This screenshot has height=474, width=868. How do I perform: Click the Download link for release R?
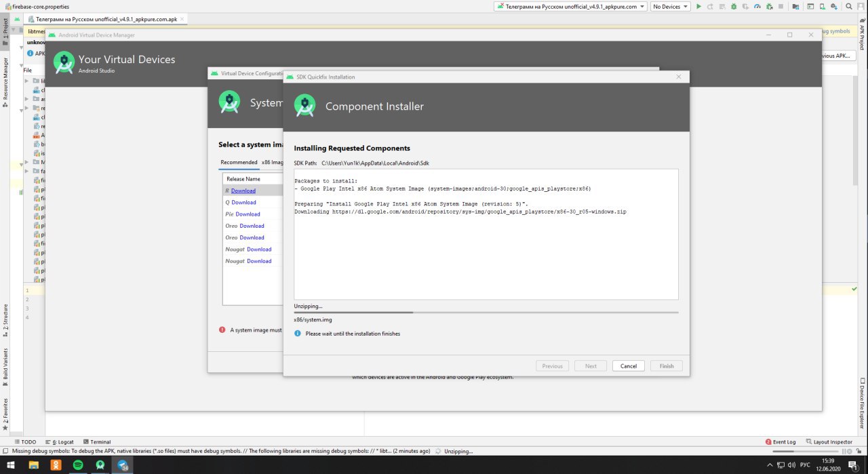[x=243, y=191]
